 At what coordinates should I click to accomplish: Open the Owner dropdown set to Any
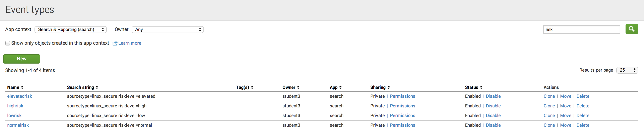click(168, 30)
